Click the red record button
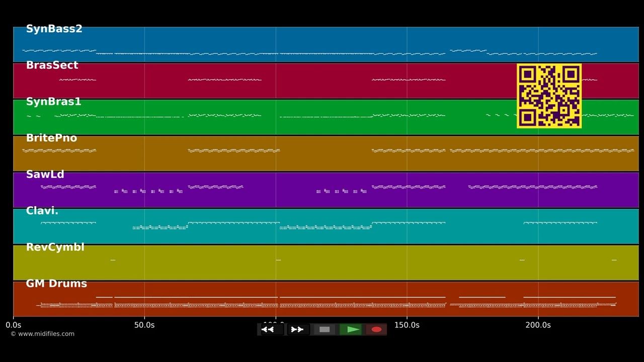Image resolution: width=644 pixels, height=362 pixels. click(376, 329)
